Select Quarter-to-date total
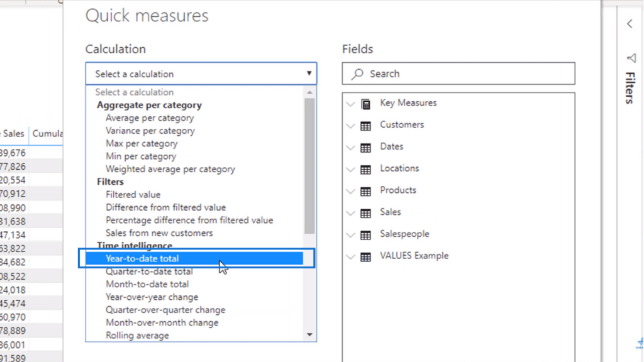 coord(149,271)
